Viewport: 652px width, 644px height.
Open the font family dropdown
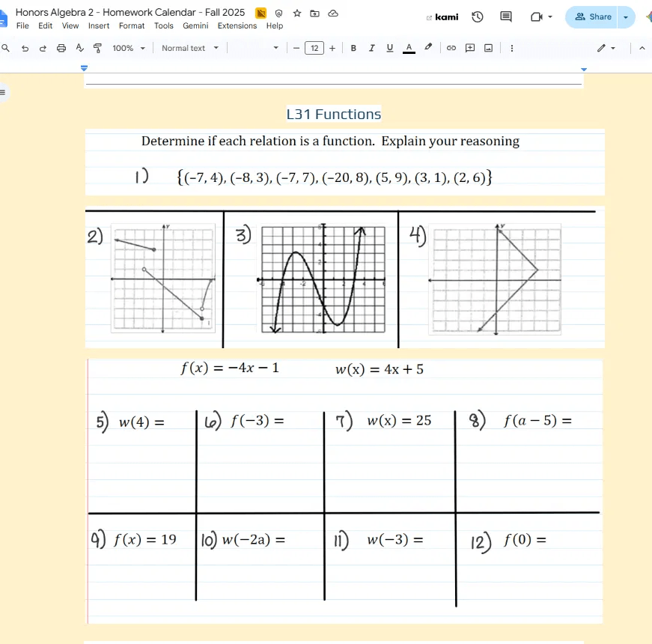point(255,48)
